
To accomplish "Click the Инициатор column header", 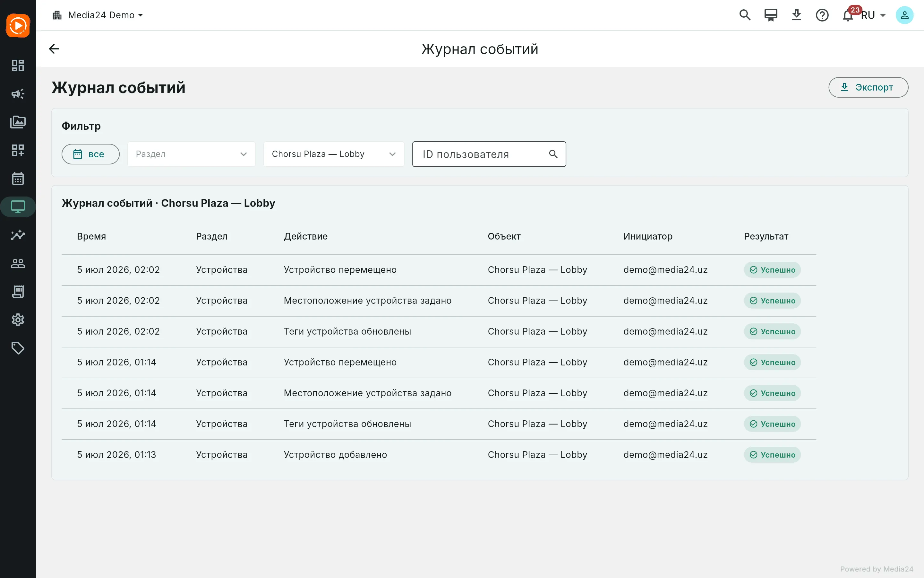I will coord(648,236).
